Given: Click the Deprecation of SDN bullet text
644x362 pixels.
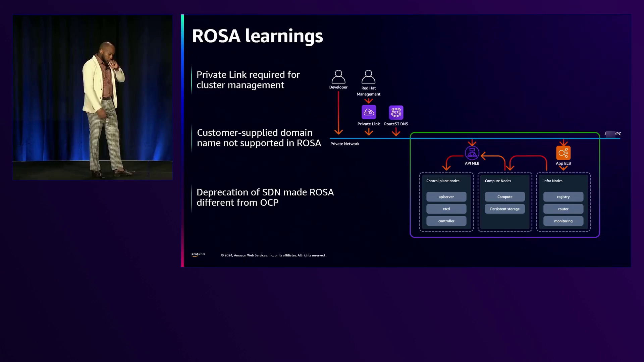Looking at the screenshot, I should [265, 197].
